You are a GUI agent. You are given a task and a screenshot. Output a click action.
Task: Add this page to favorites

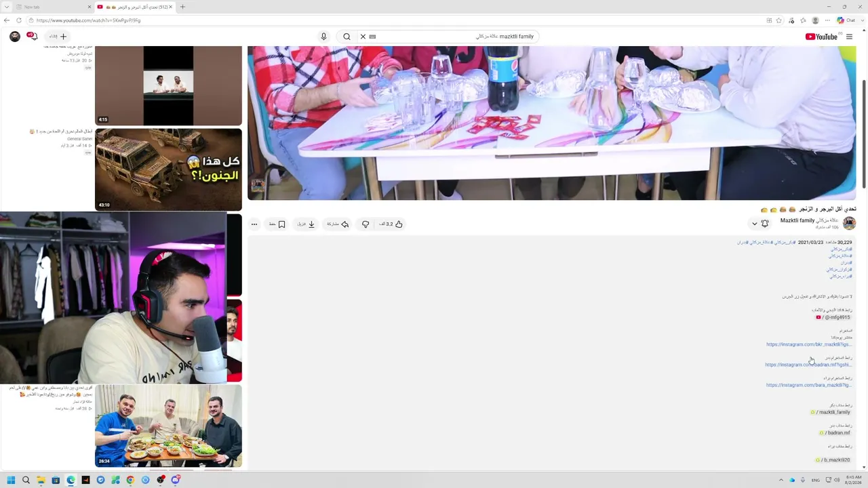click(779, 20)
